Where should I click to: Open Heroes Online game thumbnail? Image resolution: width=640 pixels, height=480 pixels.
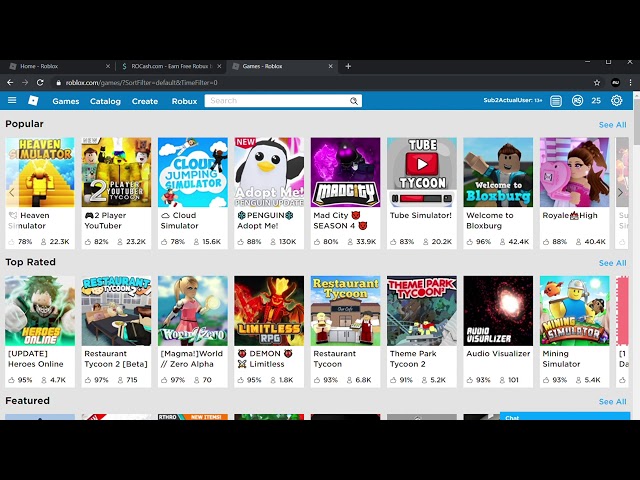click(x=40, y=311)
